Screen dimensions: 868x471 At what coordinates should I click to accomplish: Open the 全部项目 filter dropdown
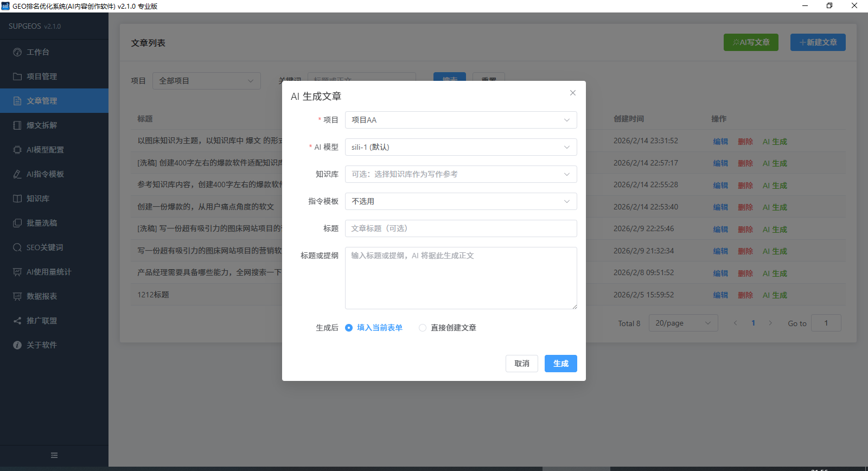tap(206, 81)
